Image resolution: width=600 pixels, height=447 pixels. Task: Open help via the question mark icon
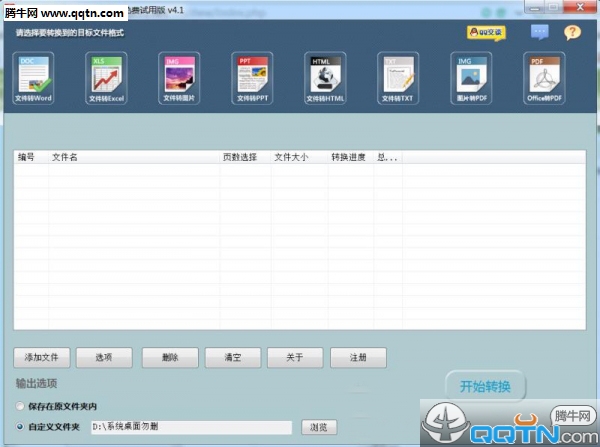tap(572, 32)
